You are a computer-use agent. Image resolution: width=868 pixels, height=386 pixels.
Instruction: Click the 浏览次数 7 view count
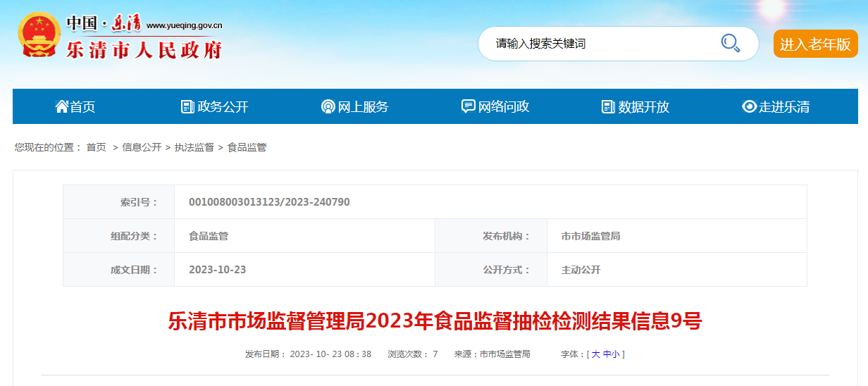pyautogui.click(x=413, y=354)
